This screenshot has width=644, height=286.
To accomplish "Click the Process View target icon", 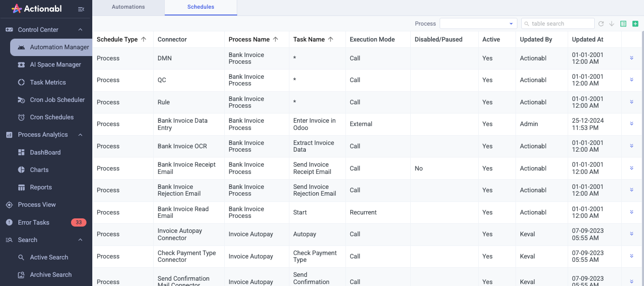I will click(x=9, y=205).
